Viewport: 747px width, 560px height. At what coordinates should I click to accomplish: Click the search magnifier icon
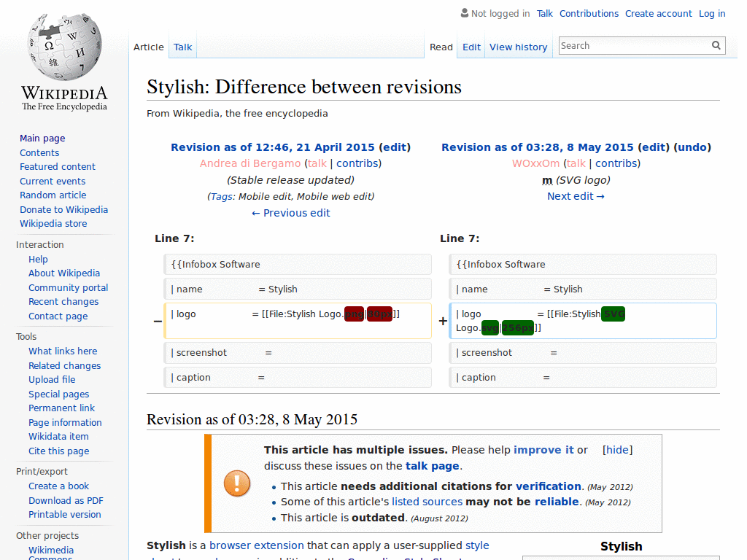click(716, 45)
